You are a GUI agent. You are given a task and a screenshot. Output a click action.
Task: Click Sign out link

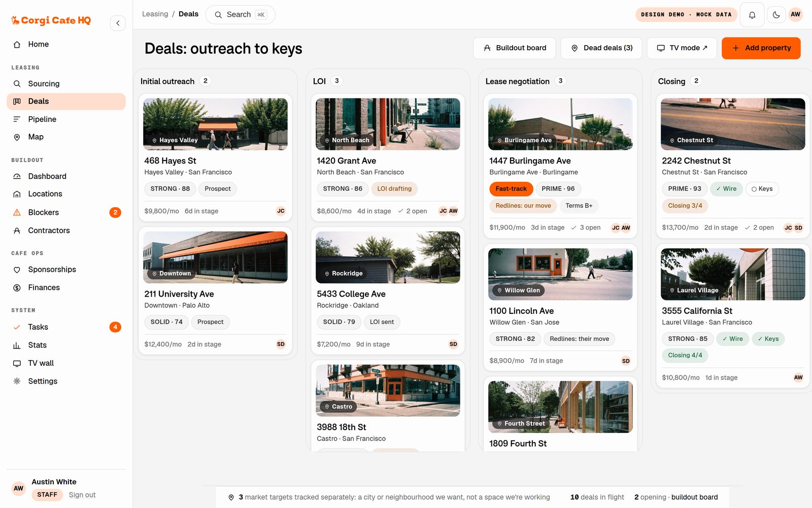82,495
